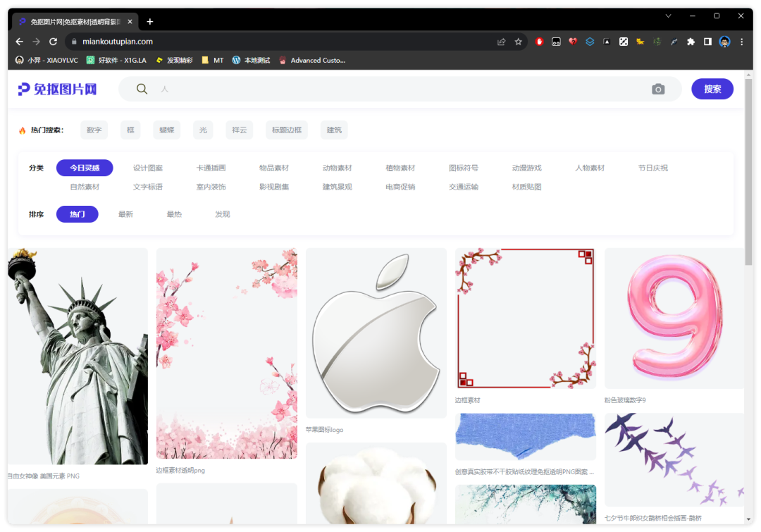Viewport: 761px width, 532px height.
Task: Switch to the 影视剧集 category
Action: (x=274, y=187)
